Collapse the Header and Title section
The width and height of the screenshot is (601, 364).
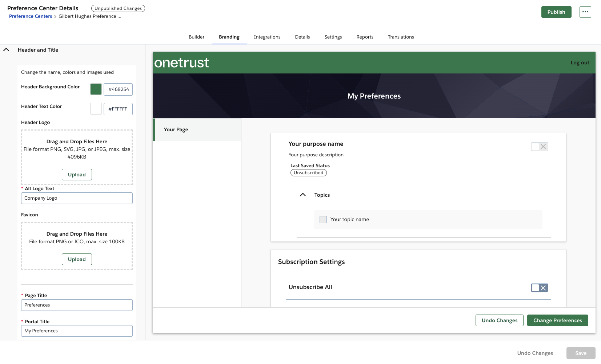pos(6,49)
